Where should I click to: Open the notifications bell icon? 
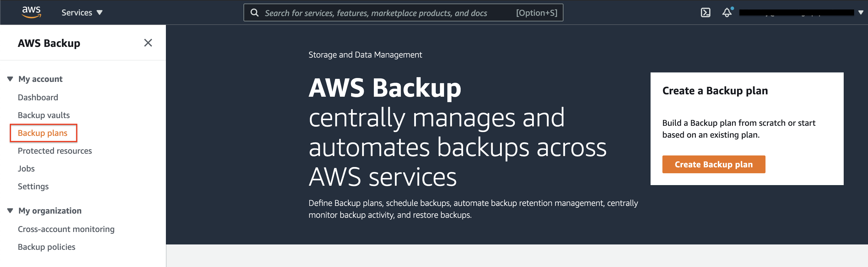pos(727,12)
